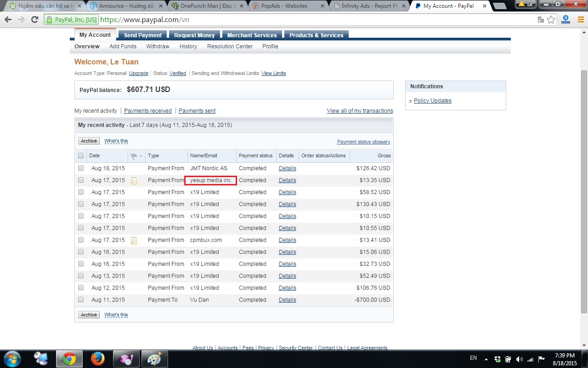Click the Dropbox tray icon
The height and width of the screenshot is (368, 588).
[x=498, y=359]
